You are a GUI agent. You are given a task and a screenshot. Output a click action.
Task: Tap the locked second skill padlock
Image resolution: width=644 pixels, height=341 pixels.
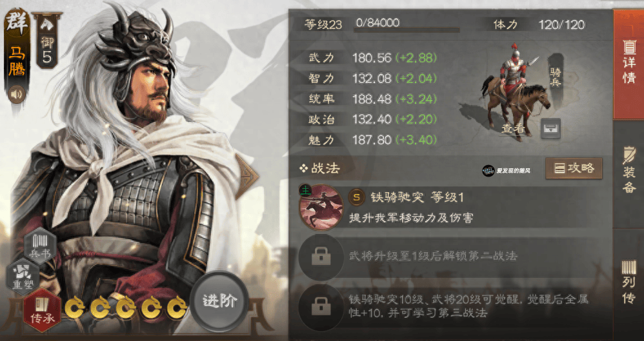(x=321, y=257)
